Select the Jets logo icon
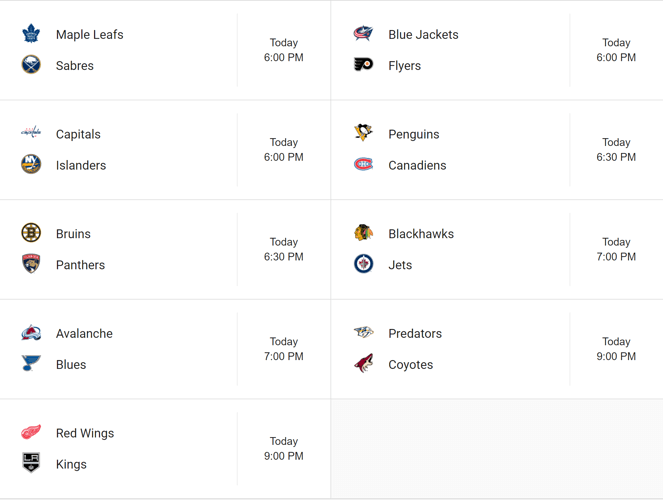 click(x=363, y=264)
